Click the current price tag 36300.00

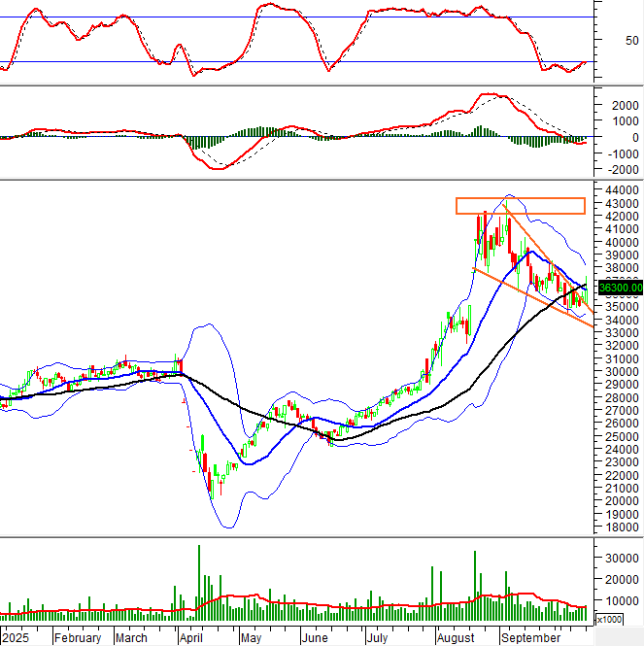[618, 287]
